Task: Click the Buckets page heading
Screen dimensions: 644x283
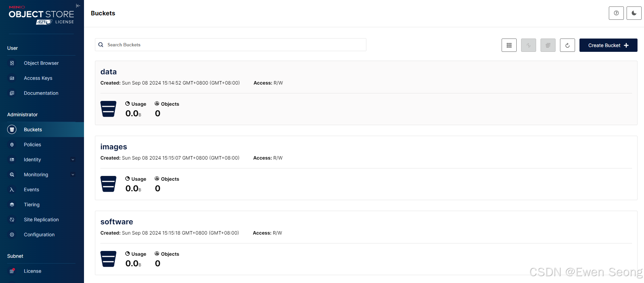Action: [103, 13]
